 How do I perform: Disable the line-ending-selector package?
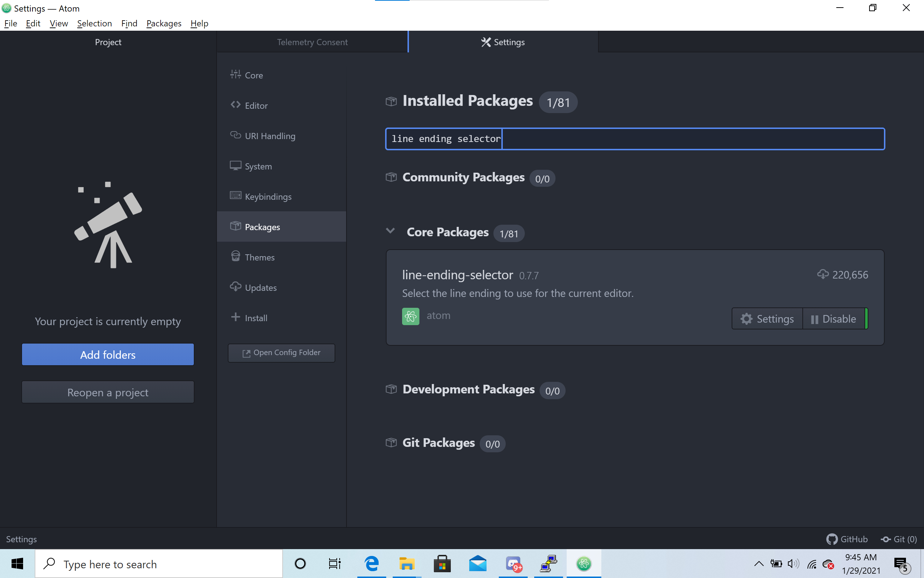833,318
